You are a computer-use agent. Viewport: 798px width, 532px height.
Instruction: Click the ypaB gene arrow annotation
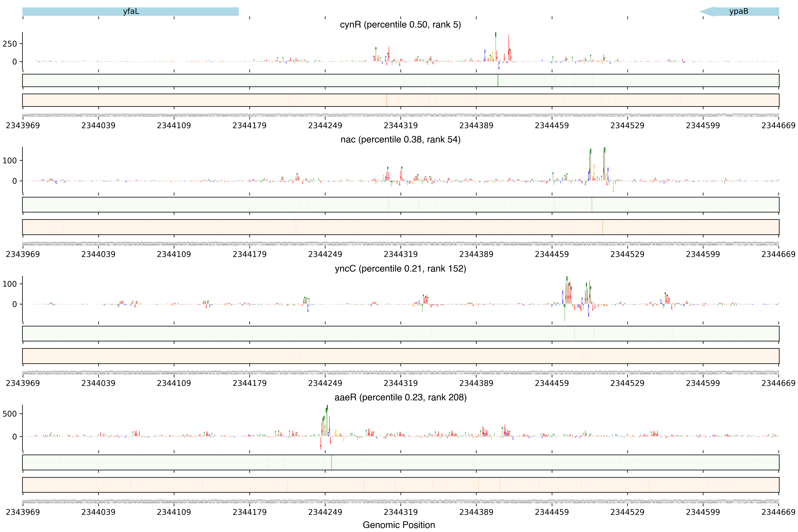[x=740, y=11]
